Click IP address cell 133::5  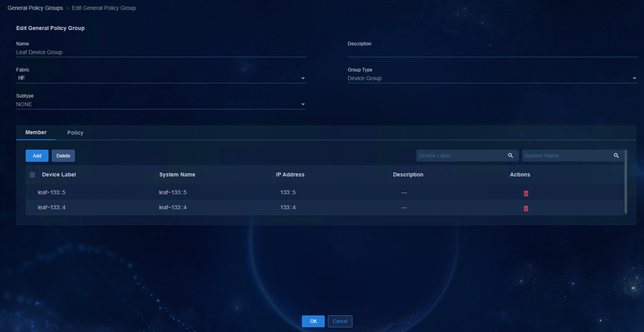pyautogui.click(x=288, y=192)
